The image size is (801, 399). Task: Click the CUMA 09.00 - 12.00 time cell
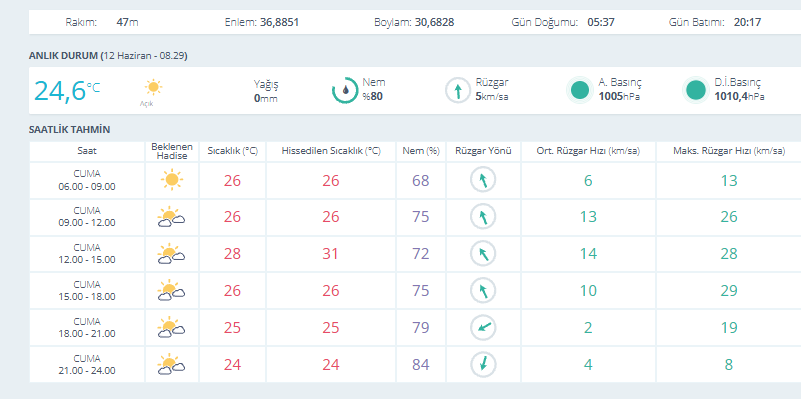(x=87, y=217)
